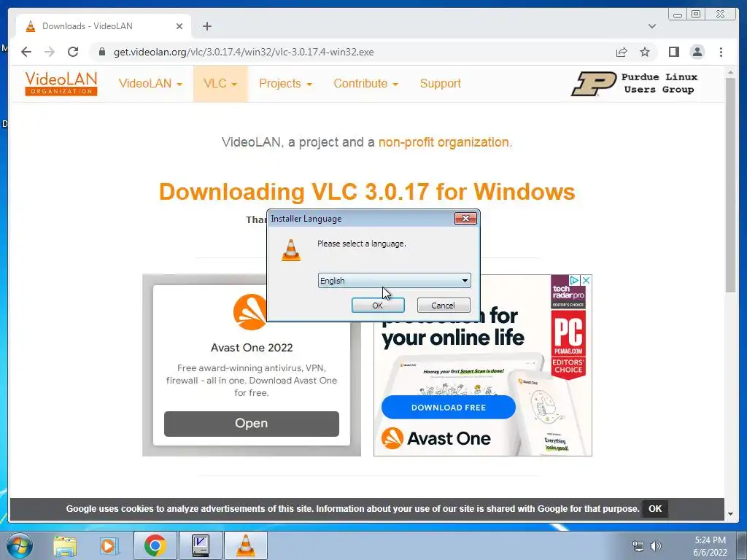Click the AdChoices triangle icon
This screenshot has height=560, width=747.
tap(575, 280)
